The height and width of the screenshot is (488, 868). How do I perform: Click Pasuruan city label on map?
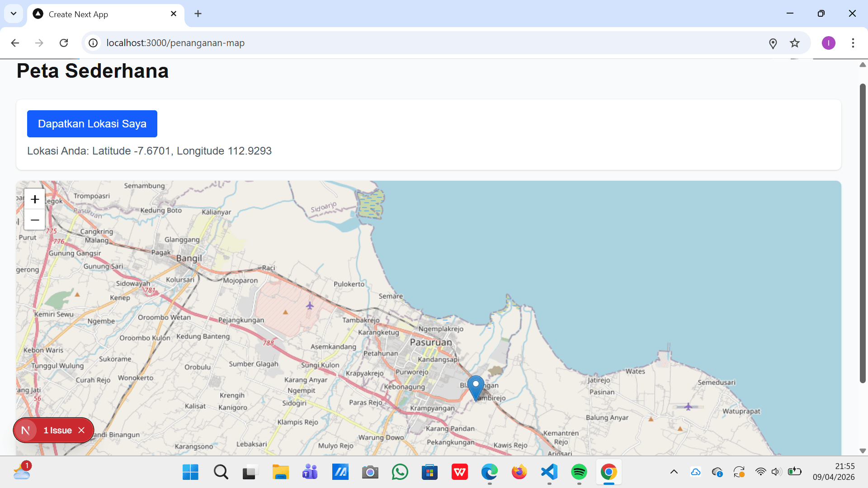(x=431, y=343)
